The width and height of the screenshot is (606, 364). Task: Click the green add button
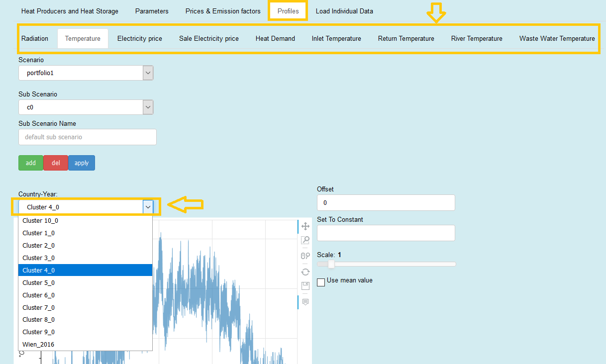pyautogui.click(x=31, y=163)
